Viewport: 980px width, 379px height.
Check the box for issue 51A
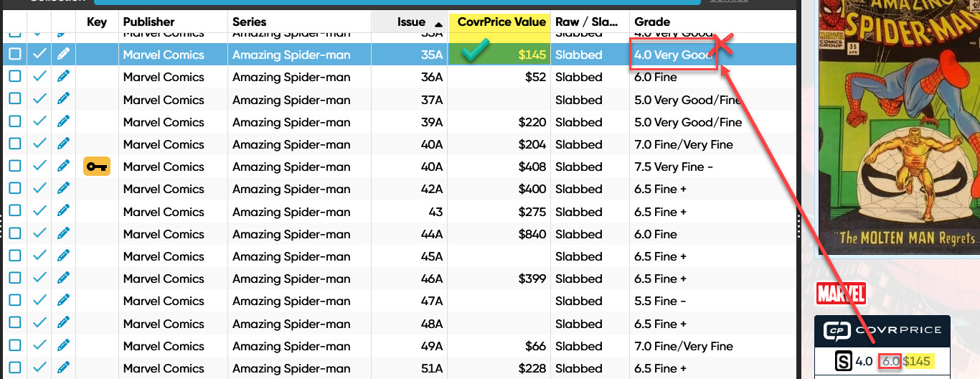(15, 368)
